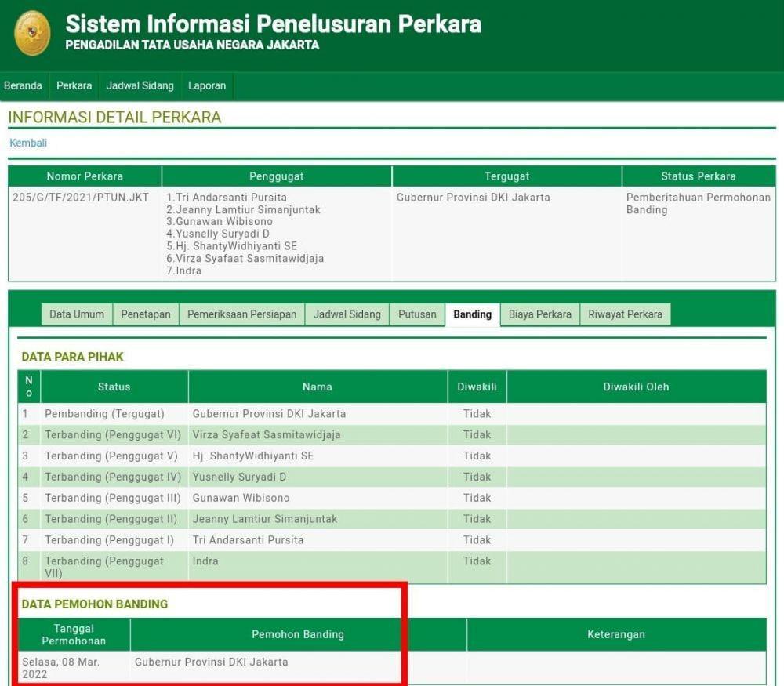Viewport: 784px width, 686px height.
Task: Click Tergugat cell Gubernur Provinsi DKI Jakarta
Action: pos(473,198)
